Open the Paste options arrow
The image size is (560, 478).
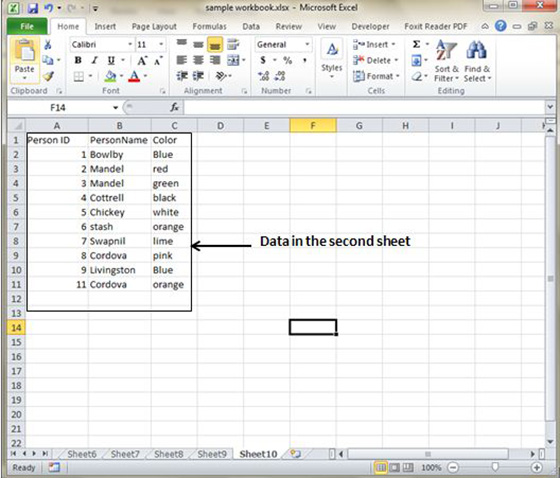click(x=24, y=78)
